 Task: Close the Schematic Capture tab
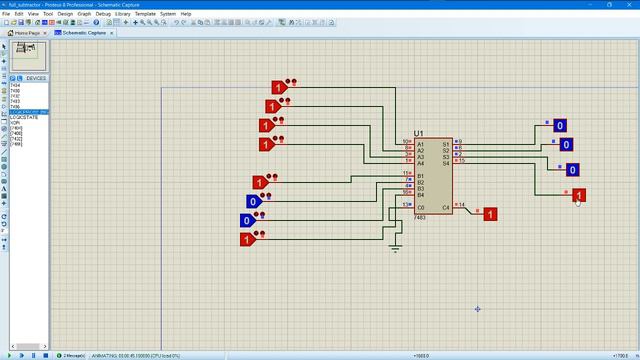pos(111,33)
